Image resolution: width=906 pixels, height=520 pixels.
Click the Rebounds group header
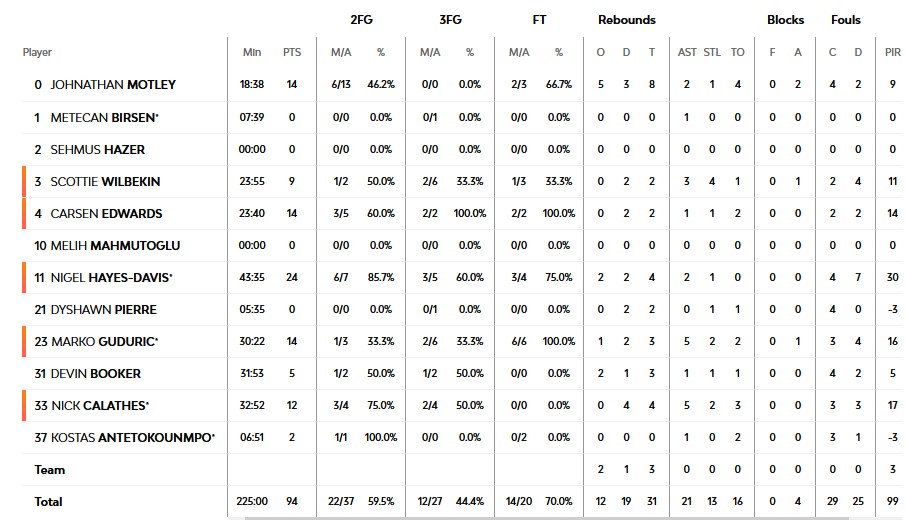627,19
